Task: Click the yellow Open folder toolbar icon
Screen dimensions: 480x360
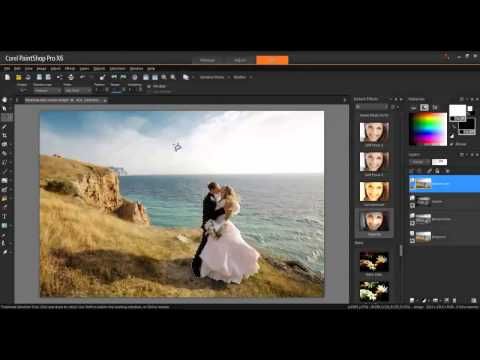Action: click(18, 77)
